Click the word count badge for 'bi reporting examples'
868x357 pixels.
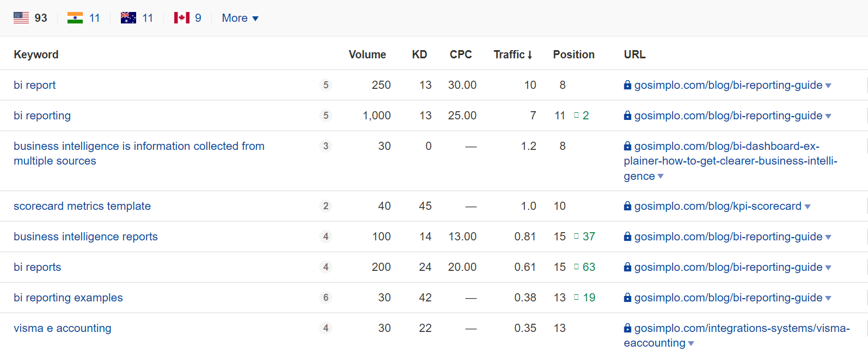(326, 298)
